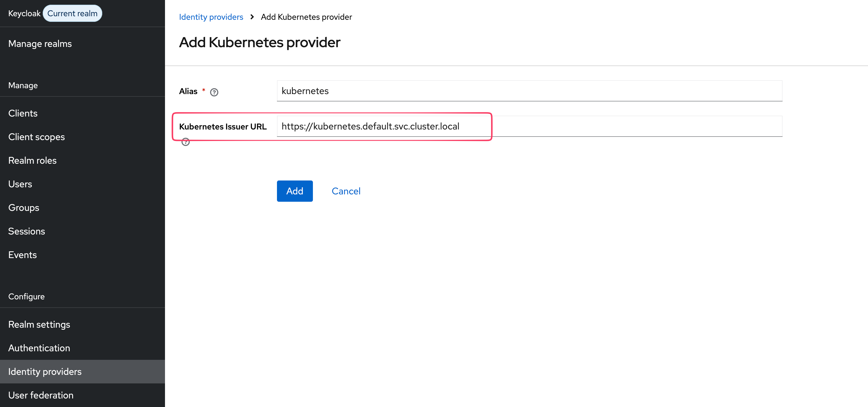Viewport: 868px width, 407px height.
Task: Click into Kubernetes Issuer URL field
Action: click(529, 126)
